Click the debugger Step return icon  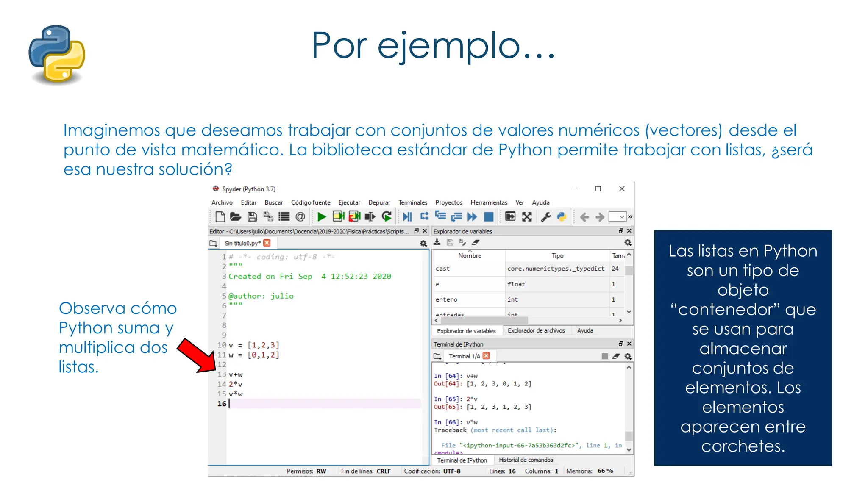456,217
